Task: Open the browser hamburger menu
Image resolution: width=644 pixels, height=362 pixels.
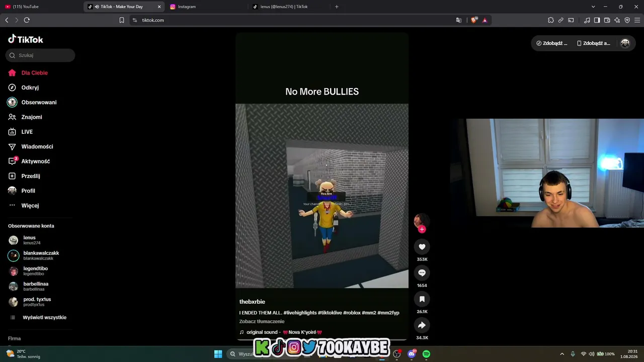Action: (637, 20)
